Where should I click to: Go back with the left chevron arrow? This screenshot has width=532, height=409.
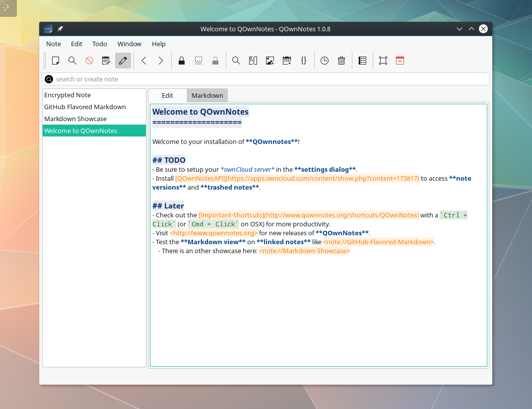[144, 61]
